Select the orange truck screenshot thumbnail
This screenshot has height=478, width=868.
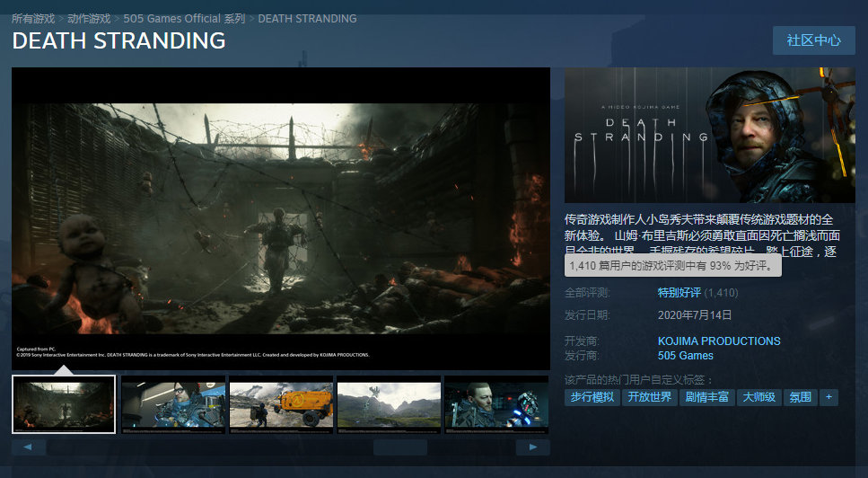280,404
